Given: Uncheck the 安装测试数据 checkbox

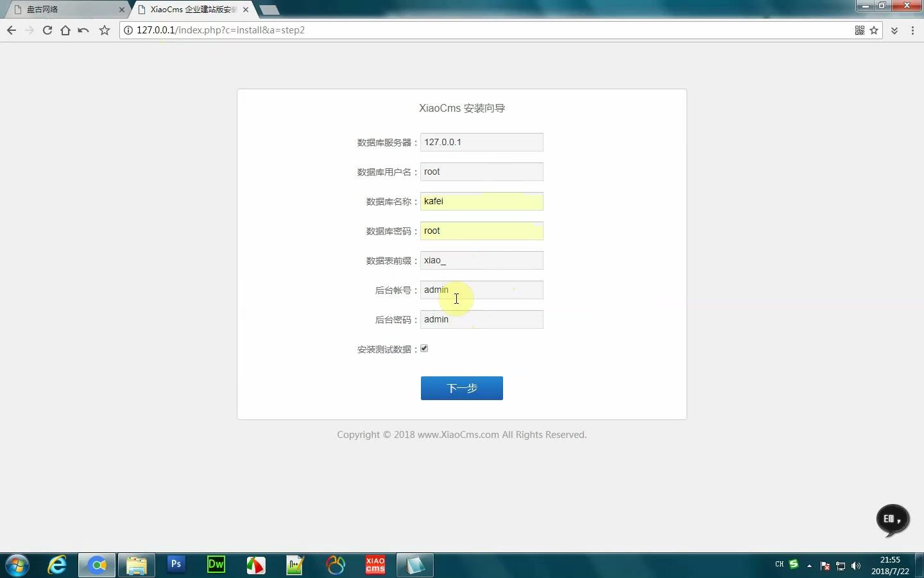Looking at the screenshot, I should click(424, 349).
